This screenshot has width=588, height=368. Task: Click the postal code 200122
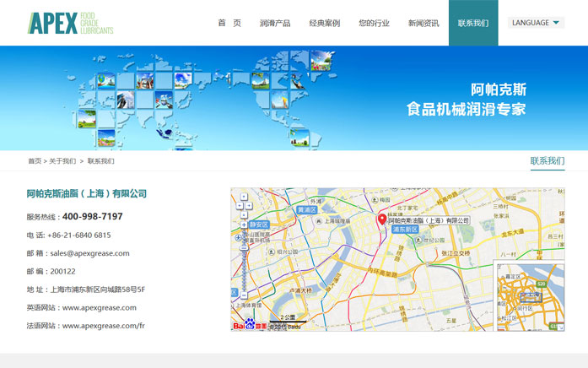pos(63,271)
